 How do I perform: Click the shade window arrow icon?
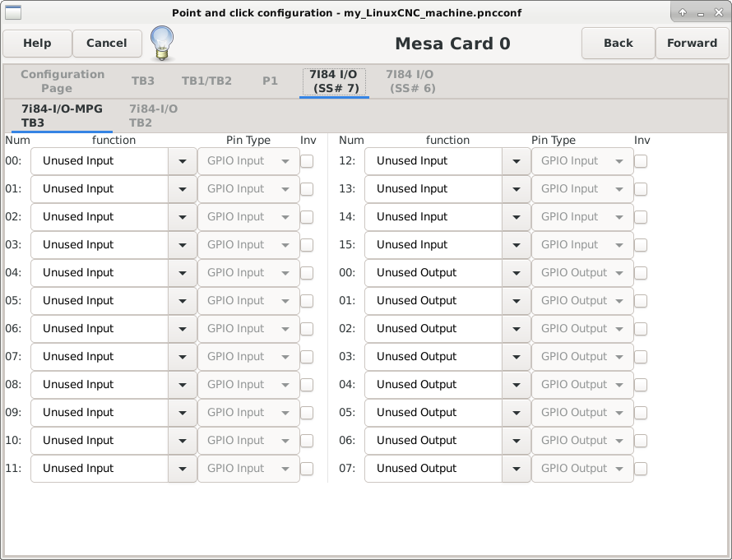tap(683, 12)
